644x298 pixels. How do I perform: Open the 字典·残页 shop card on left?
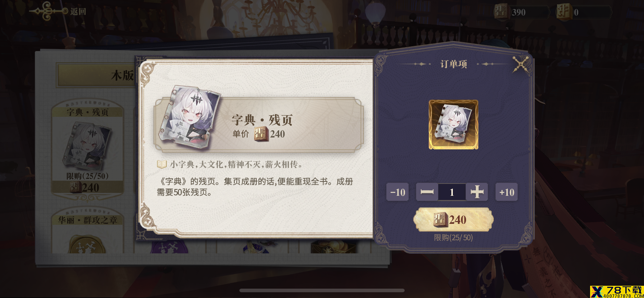[88, 149]
